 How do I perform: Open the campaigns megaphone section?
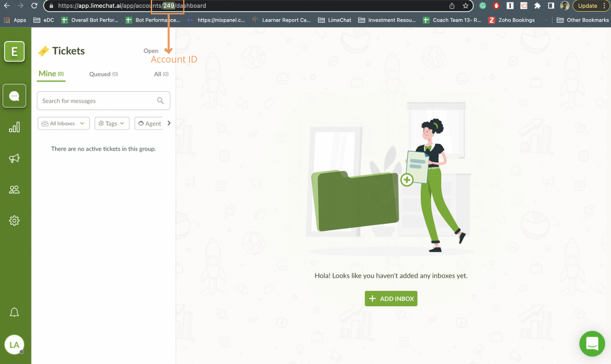pyautogui.click(x=14, y=158)
